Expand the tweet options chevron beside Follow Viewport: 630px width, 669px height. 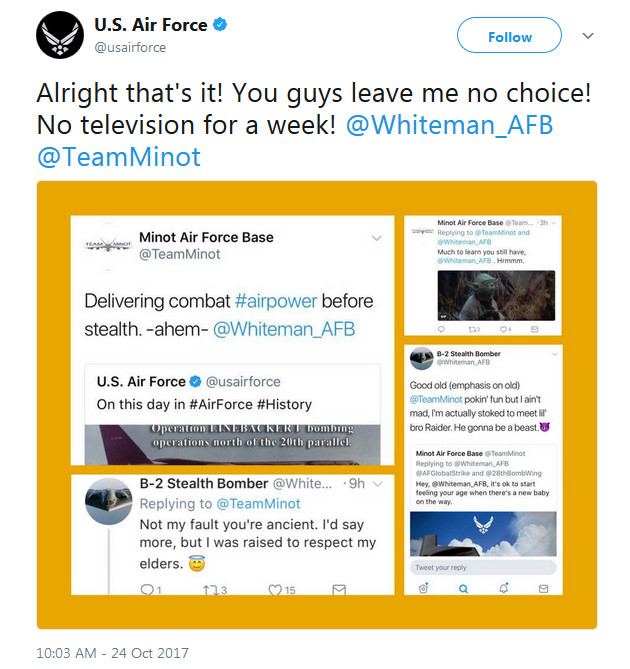(588, 35)
